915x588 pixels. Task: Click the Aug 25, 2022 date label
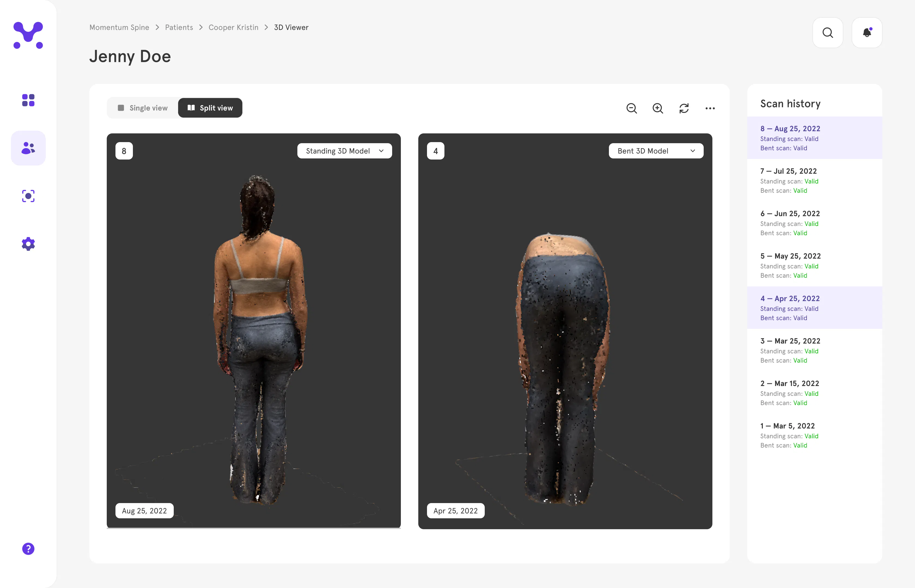pos(144,511)
